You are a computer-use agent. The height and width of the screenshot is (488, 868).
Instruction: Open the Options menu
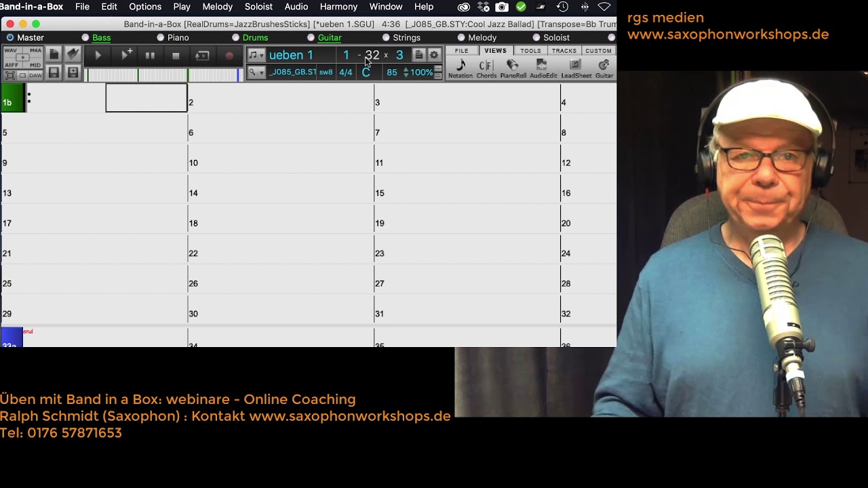click(145, 7)
